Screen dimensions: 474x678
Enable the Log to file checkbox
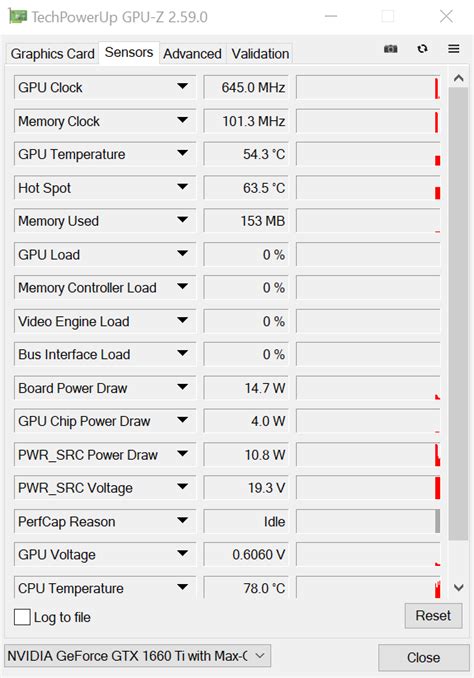22,617
